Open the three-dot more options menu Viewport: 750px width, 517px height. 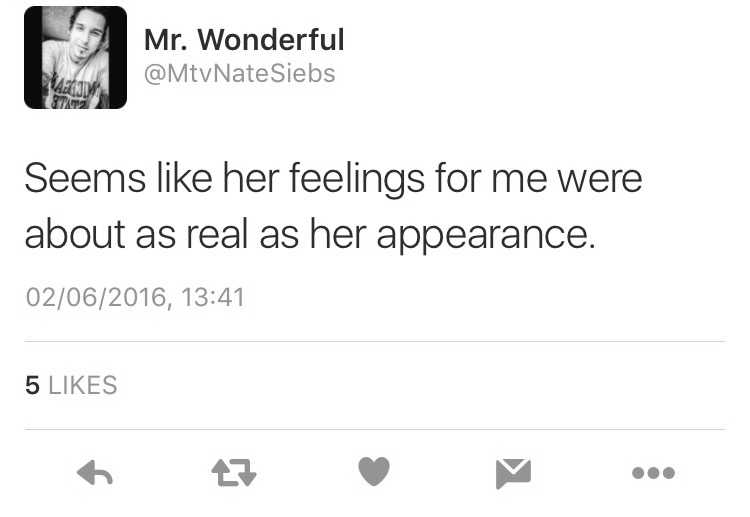pyautogui.click(x=653, y=473)
